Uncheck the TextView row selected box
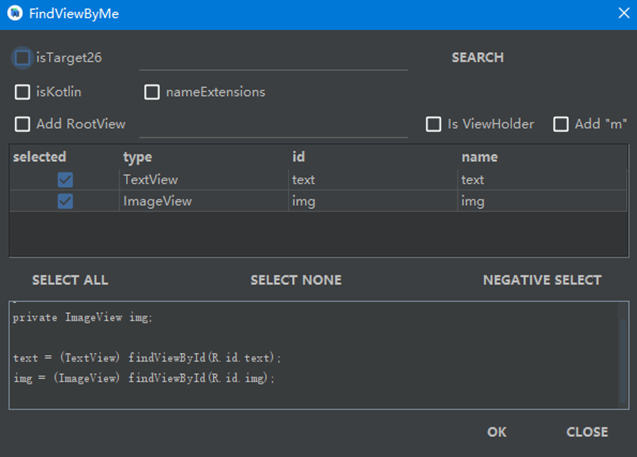This screenshot has height=457, width=637. click(x=65, y=180)
